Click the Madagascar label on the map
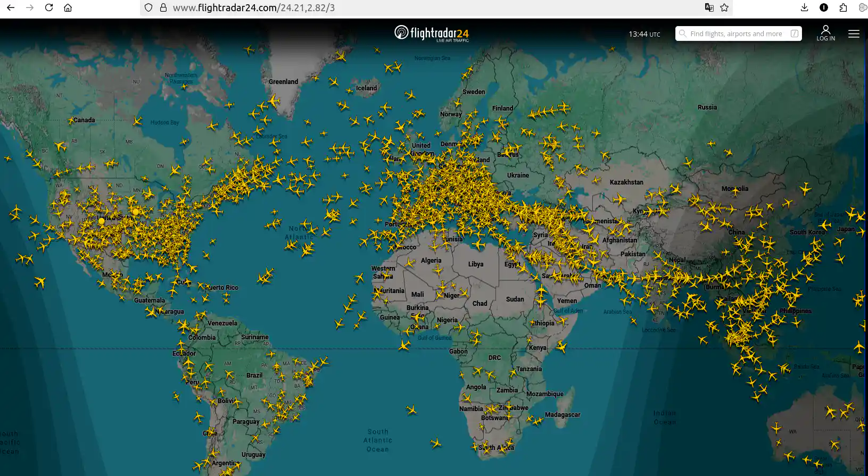Image resolution: width=868 pixels, height=476 pixels. (562, 415)
